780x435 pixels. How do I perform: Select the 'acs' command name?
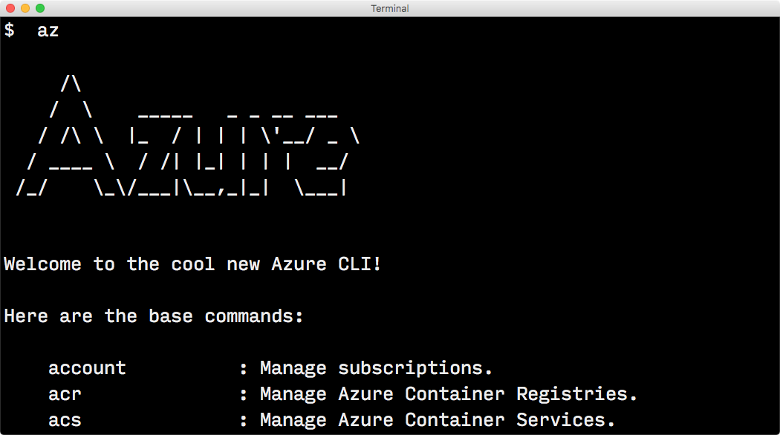(65, 420)
